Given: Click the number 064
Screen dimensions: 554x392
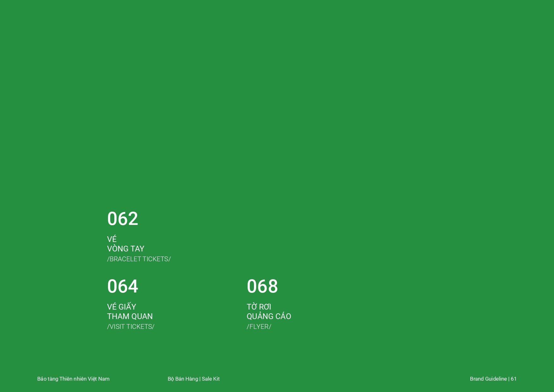Looking at the screenshot, I should click(x=123, y=286).
